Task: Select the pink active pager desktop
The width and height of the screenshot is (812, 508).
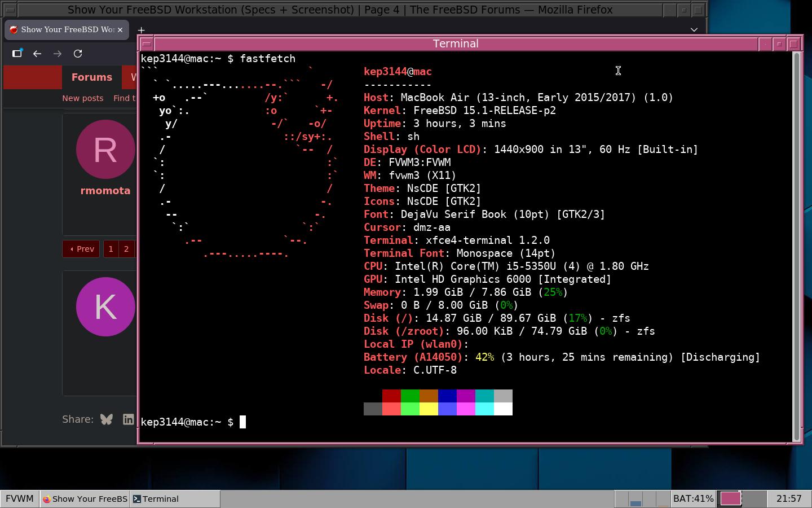Action: 730,499
